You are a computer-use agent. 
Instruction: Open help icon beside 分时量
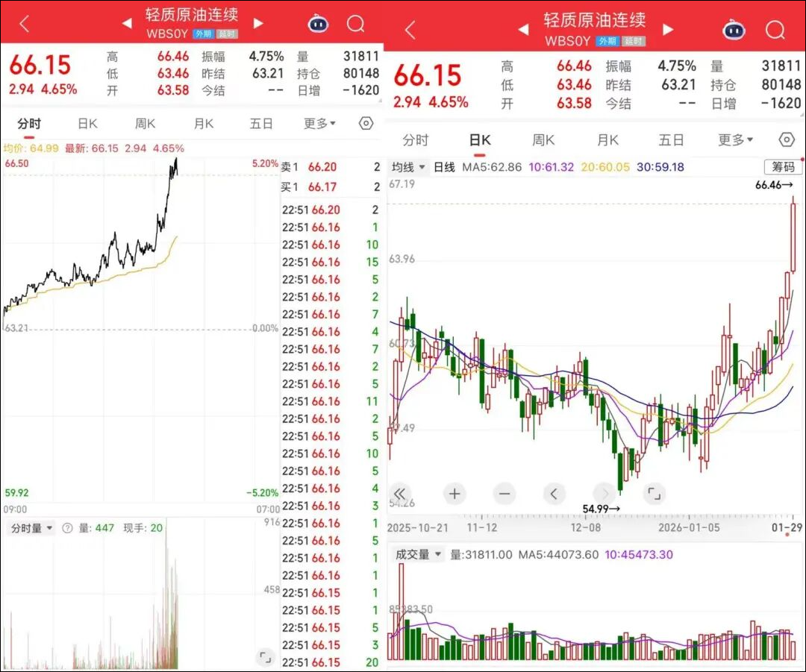point(67,528)
